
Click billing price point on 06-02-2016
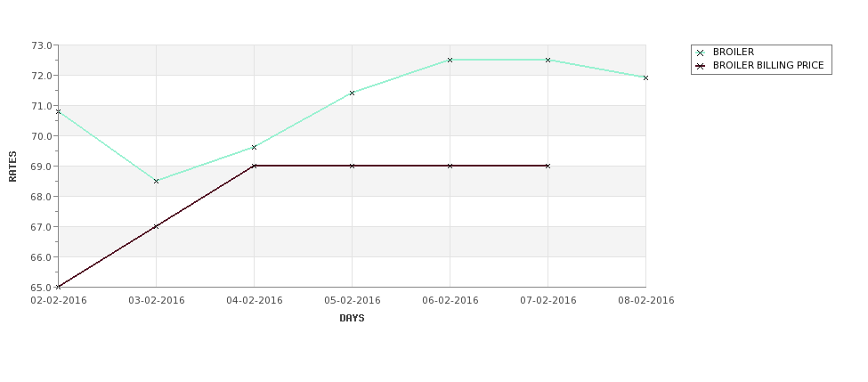coord(450,167)
